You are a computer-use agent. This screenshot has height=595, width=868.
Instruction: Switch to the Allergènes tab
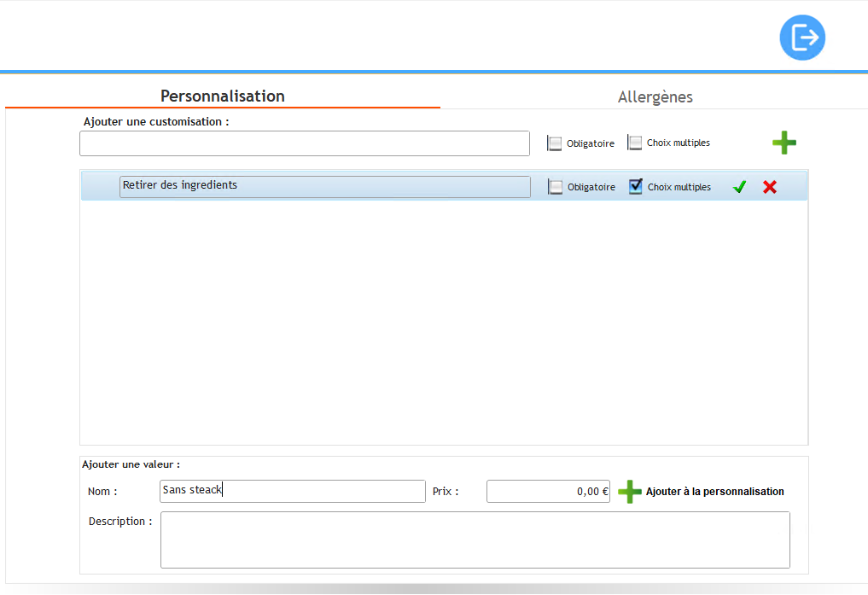[x=655, y=96]
